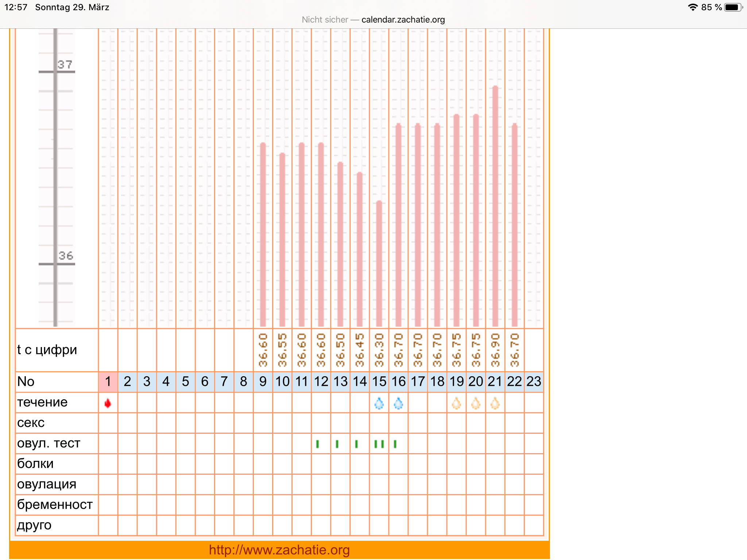Screen dimensions: 747x560
Task: Click the cream drop icon on day 20
Action: (x=476, y=403)
